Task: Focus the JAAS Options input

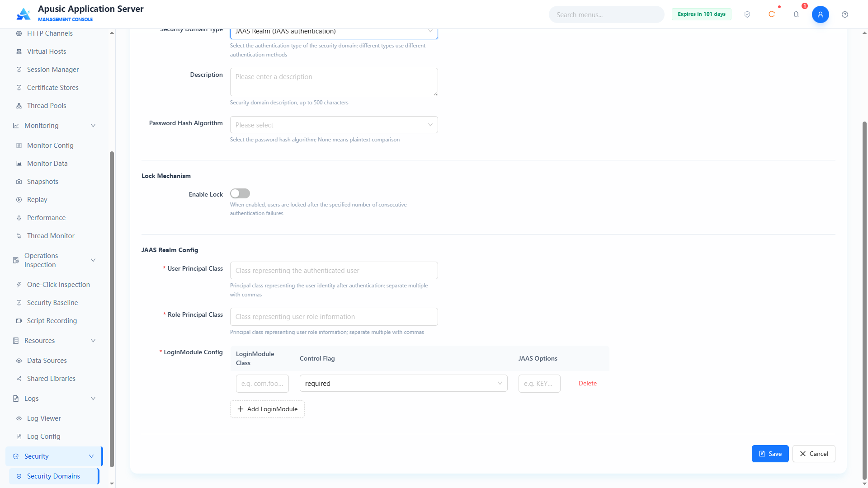Action: point(539,383)
